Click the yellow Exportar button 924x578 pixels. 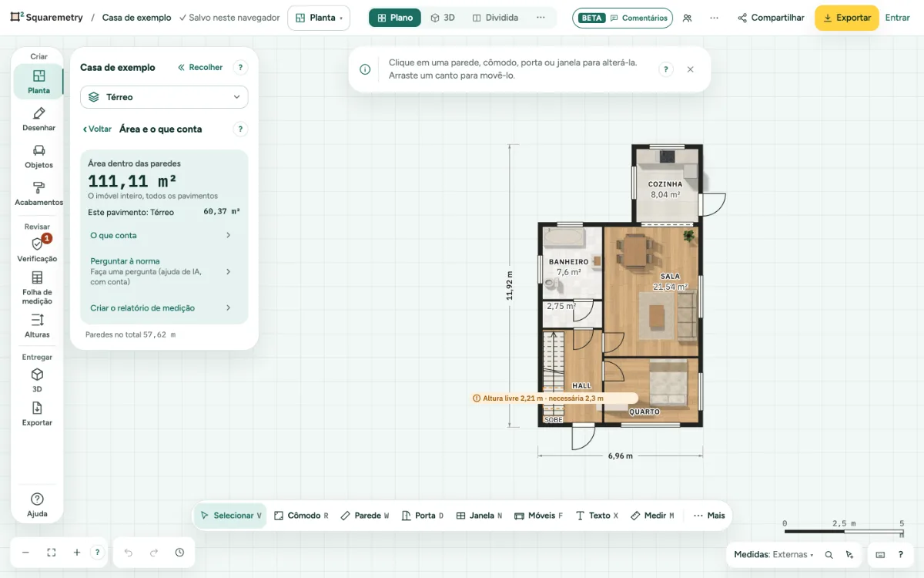click(x=846, y=18)
